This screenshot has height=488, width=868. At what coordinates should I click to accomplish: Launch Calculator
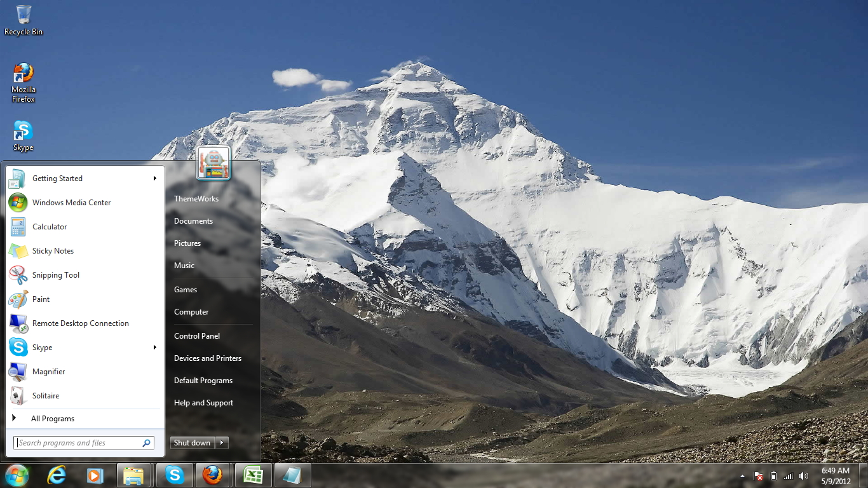pyautogui.click(x=50, y=226)
